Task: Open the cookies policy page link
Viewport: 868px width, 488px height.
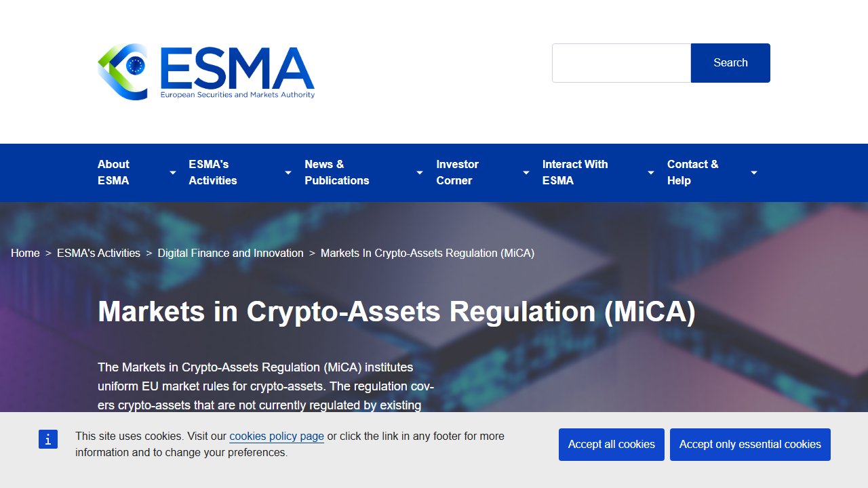Action: point(277,436)
